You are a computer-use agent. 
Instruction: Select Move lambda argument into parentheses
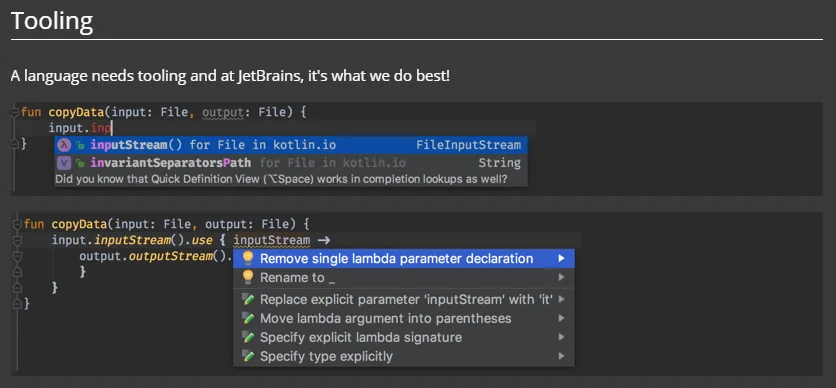(404, 319)
